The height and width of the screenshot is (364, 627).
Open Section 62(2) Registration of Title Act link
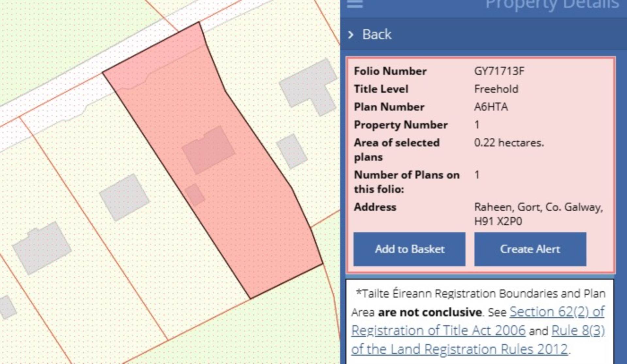(x=556, y=312)
